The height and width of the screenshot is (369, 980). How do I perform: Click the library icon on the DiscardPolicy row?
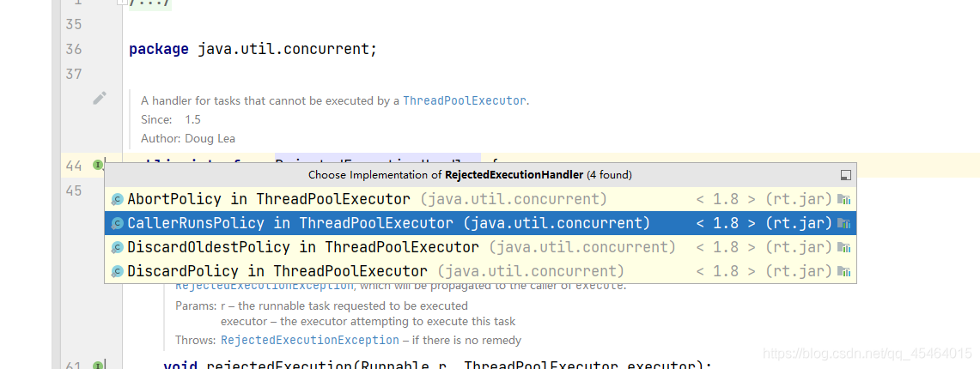click(843, 272)
